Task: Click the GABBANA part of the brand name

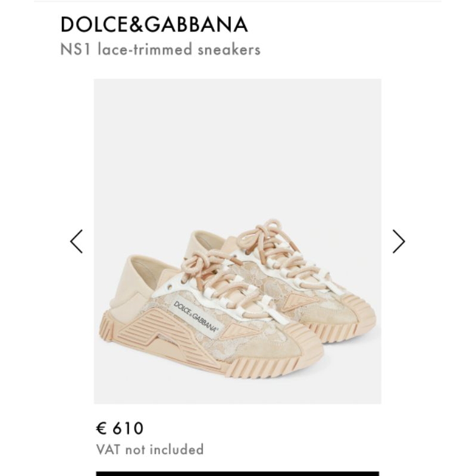Action: pyautogui.click(x=196, y=24)
